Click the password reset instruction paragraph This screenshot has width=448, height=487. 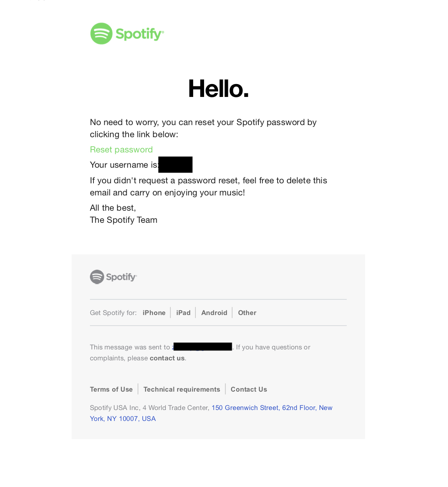[203, 128]
